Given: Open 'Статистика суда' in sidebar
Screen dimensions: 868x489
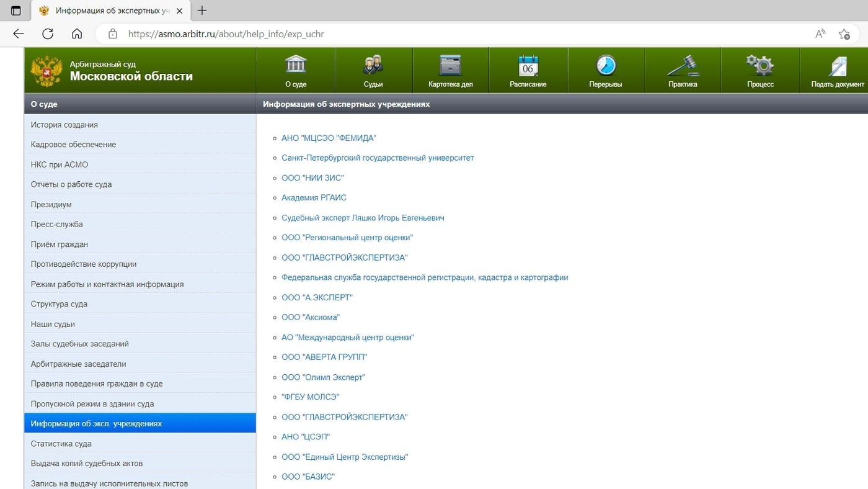Looking at the screenshot, I should tap(140, 444).
